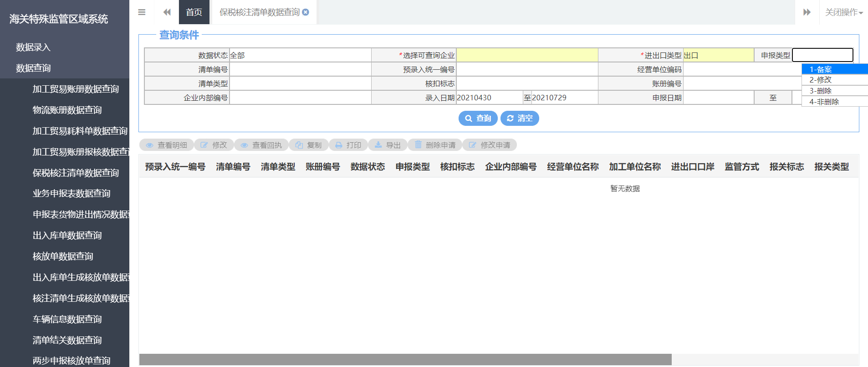Screen dimensions: 868x367
Task: Open 车辆信息数据查询 in the sidebar
Action: (x=67, y=319)
